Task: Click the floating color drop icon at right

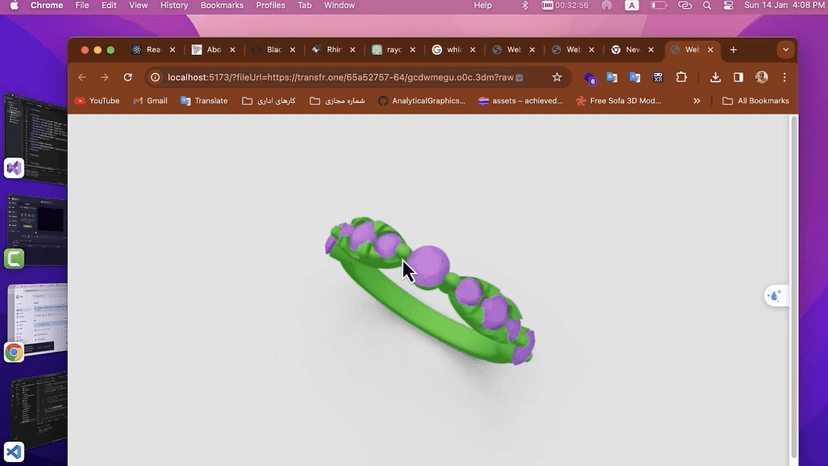Action: 775,296
